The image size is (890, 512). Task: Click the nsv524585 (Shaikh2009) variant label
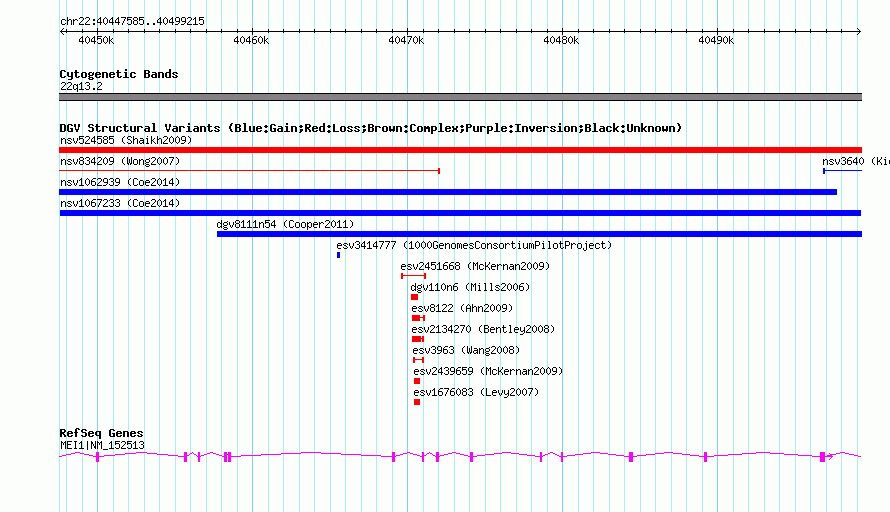pos(126,140)
